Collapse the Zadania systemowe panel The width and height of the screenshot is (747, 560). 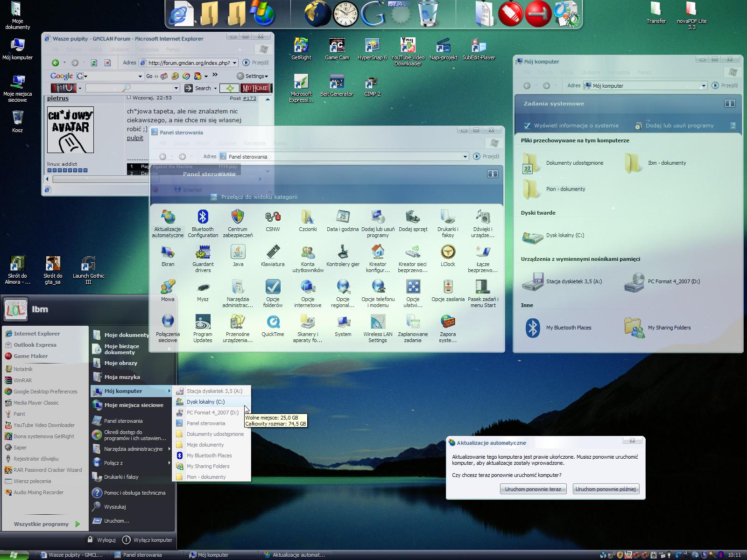click(729, 104)
